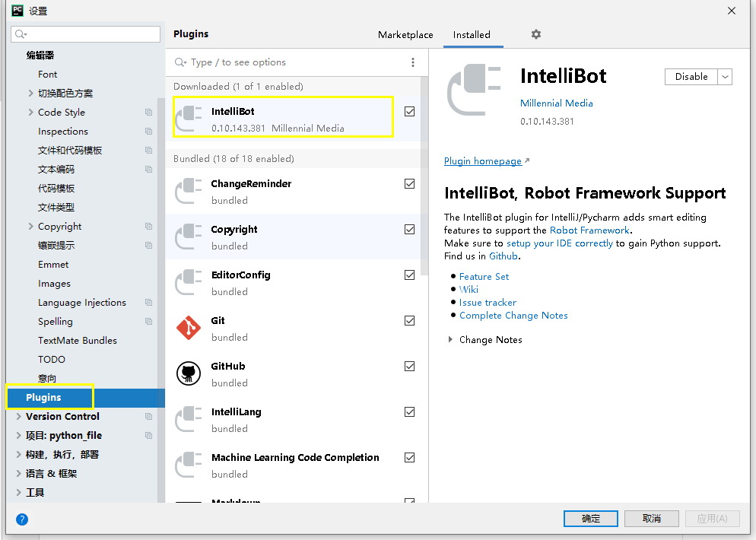Expand the 切换配色方案 tree node
Screen dimensions: 756x540
pyautogui.click(x=31, y=93)
